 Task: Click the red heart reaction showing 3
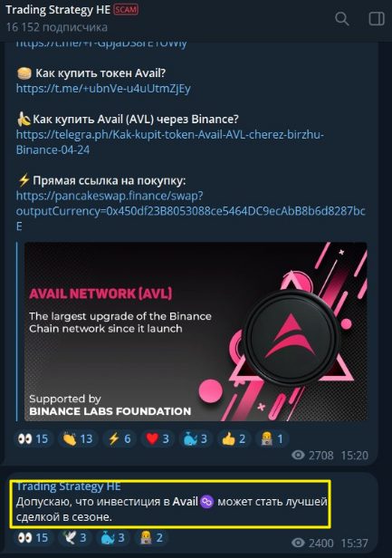(x=158, y=438)
